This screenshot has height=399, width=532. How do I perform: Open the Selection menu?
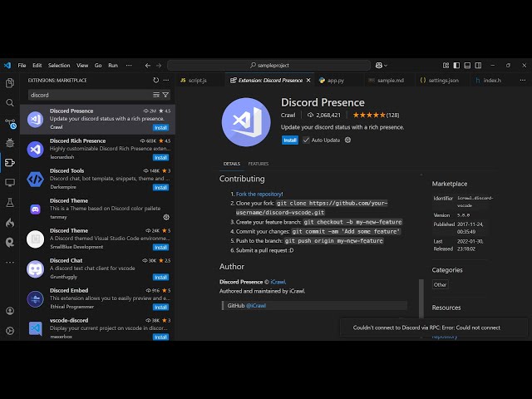click(59, 65)
